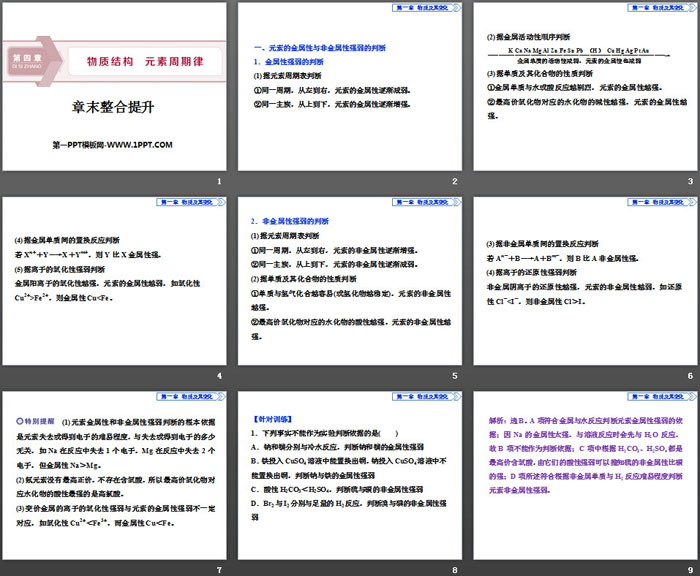The height and width of the screenshot is (576, 700).
Task: Click the chapter header badge on slide 2
Action: point(426,8)
